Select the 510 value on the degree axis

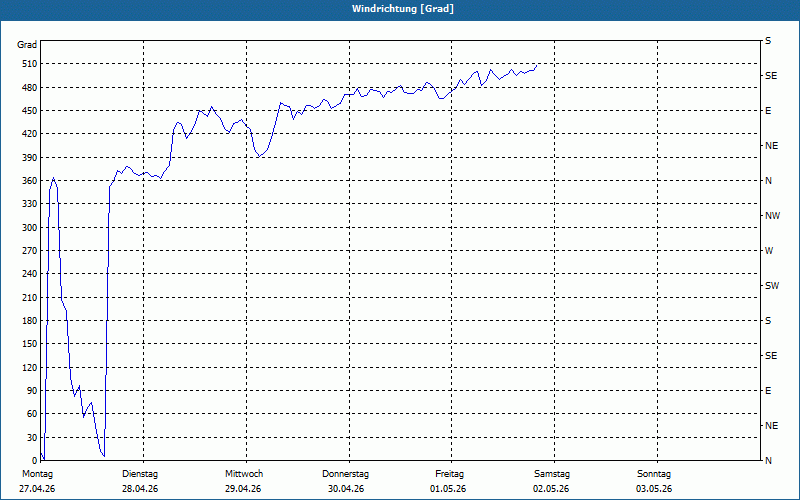point(30,64)
